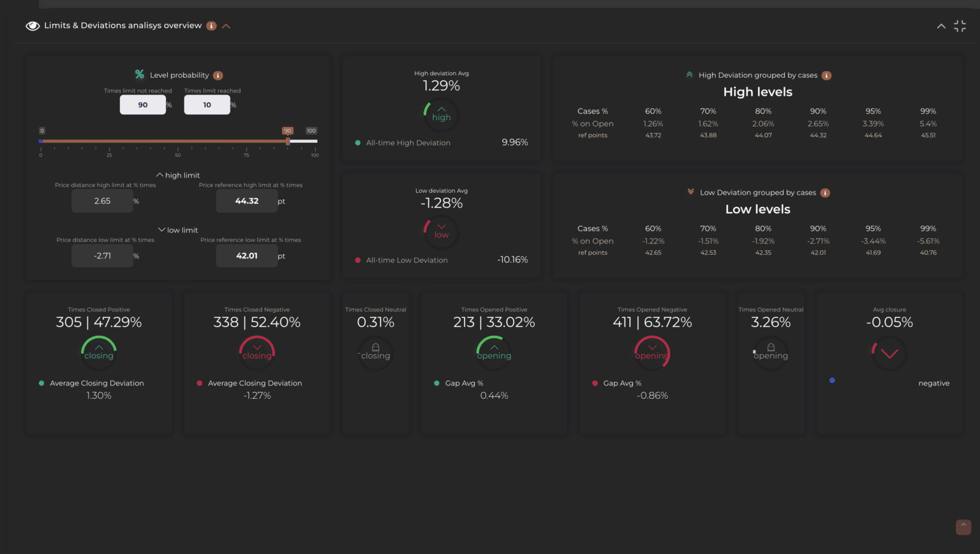980x554 pixels.
Task: Click the orange double-chevron Low Deviation icon
Action: 690,191
